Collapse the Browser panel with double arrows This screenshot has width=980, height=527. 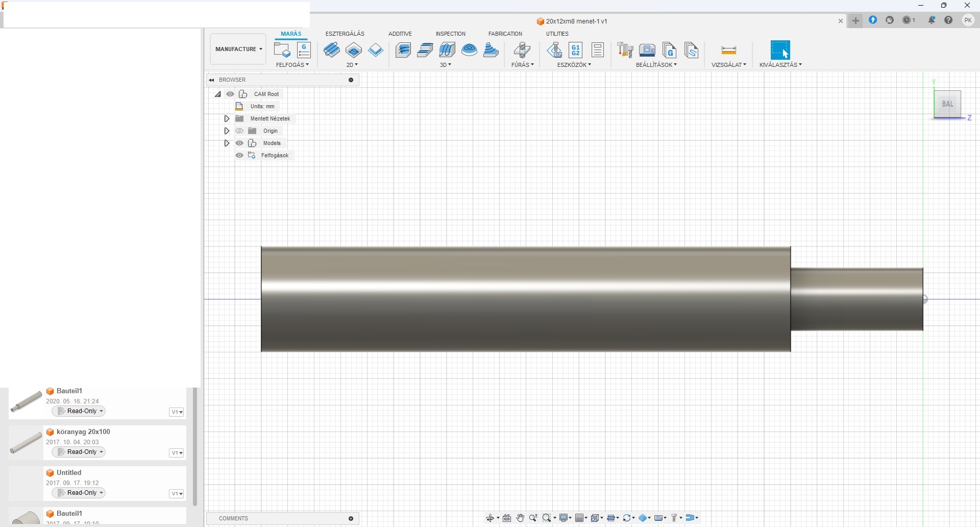(211, 80)
